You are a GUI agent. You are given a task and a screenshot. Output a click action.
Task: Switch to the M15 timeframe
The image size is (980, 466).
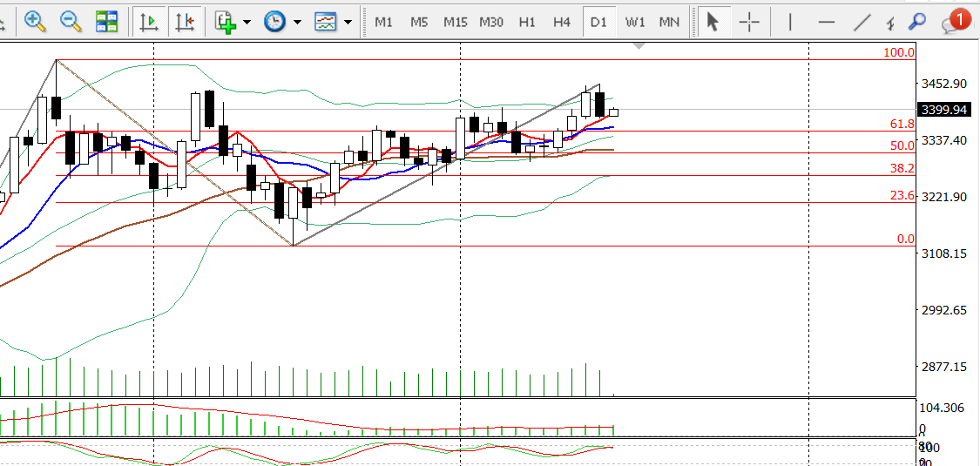[455, 23]
